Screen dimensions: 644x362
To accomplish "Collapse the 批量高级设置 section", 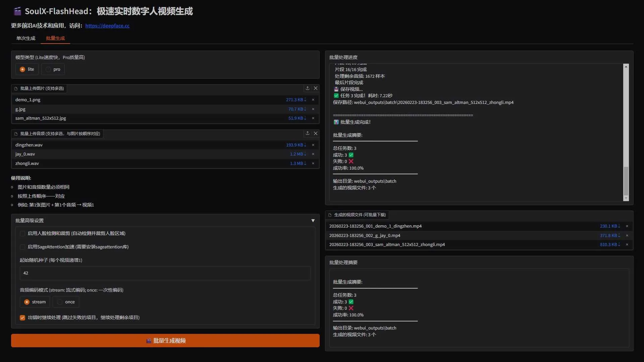I will click(313, 221).
